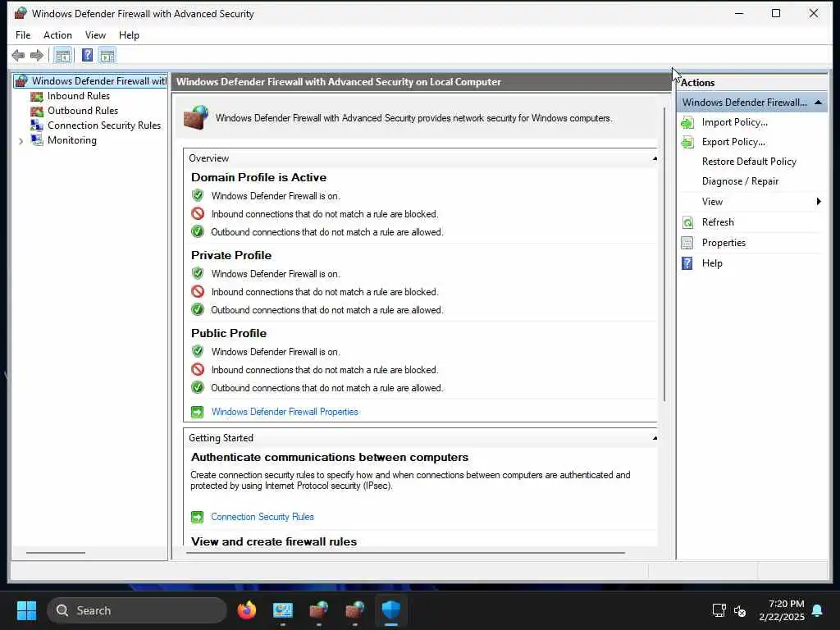Click the Back arrow toolbar icon
Screen dimensions: 840x630
[x=18, y=55]
